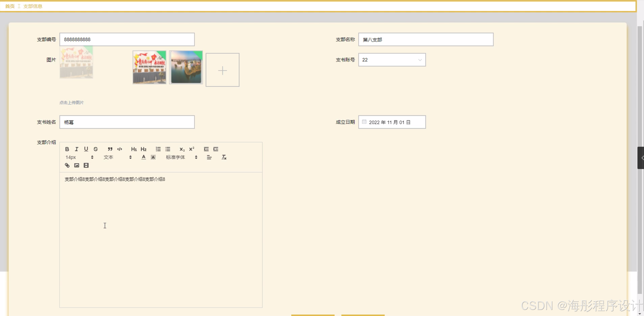
Task: Toggle the H1 heading style
Action: (134, 149)
